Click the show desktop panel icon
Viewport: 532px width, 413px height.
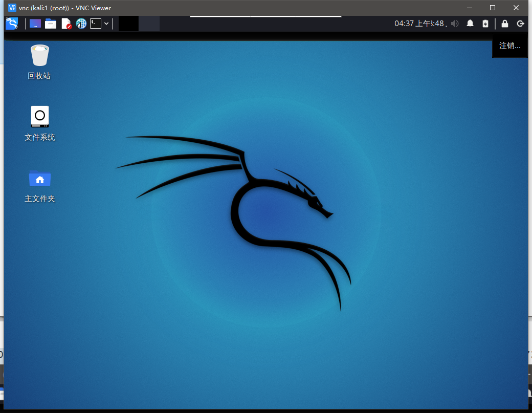click(x=35, y=24)
